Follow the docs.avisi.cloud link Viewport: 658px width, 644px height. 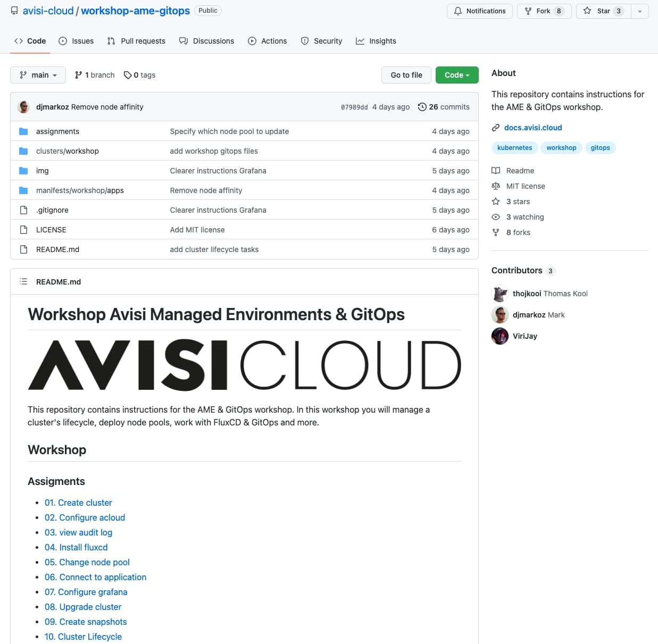pyautogui.click(x=532, y=128)
